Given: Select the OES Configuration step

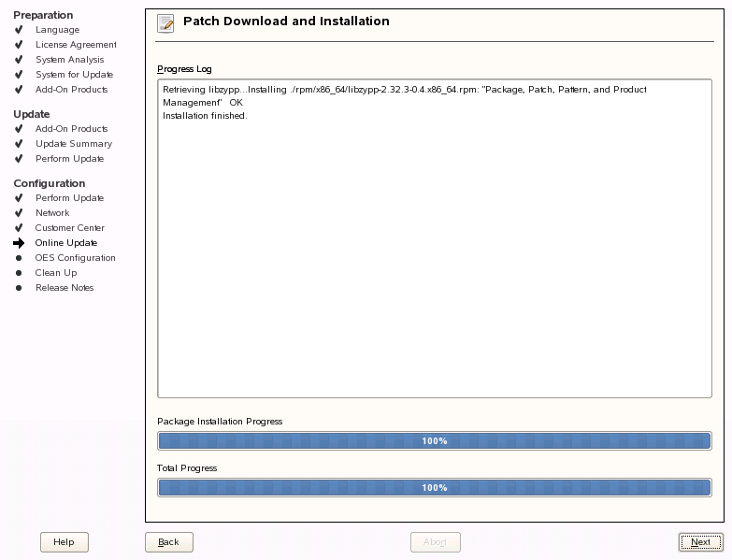Looking at the screenshot, I should tap(75, 258).
